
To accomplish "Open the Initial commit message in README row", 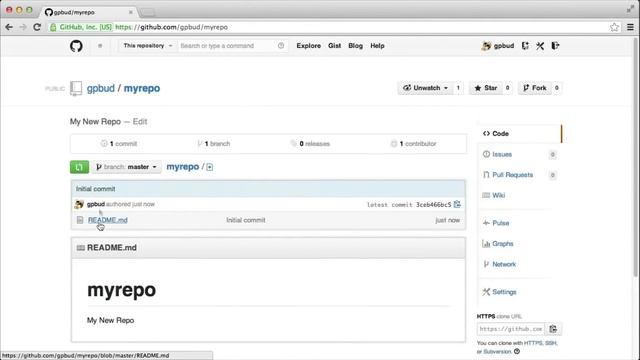I will click(246, 220).
